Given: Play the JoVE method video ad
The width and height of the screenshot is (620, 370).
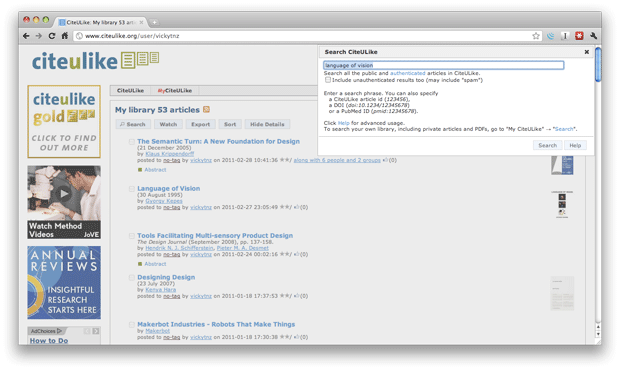Looking at the screenshot, I should 64,194.
